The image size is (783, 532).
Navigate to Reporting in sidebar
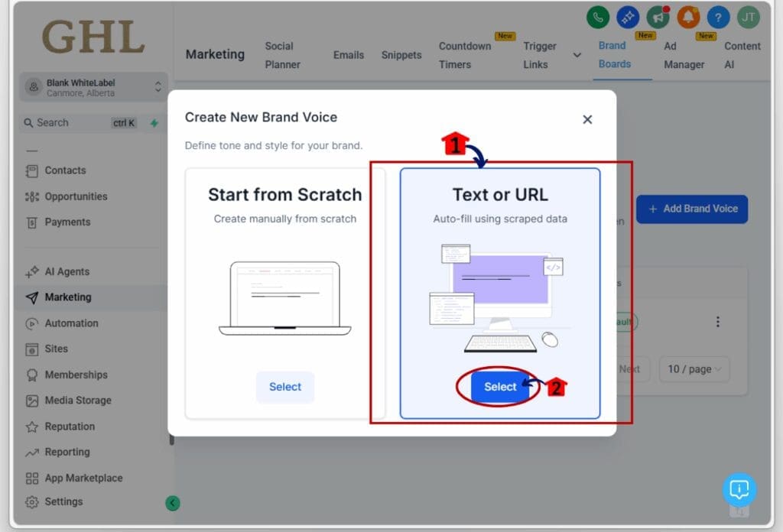tap(67, 453)
